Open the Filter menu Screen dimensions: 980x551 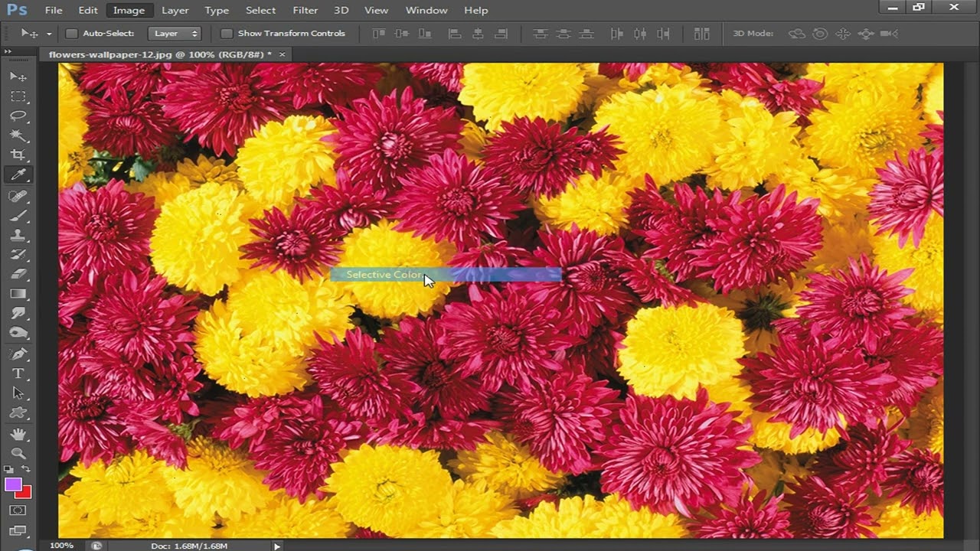(305, 10)
